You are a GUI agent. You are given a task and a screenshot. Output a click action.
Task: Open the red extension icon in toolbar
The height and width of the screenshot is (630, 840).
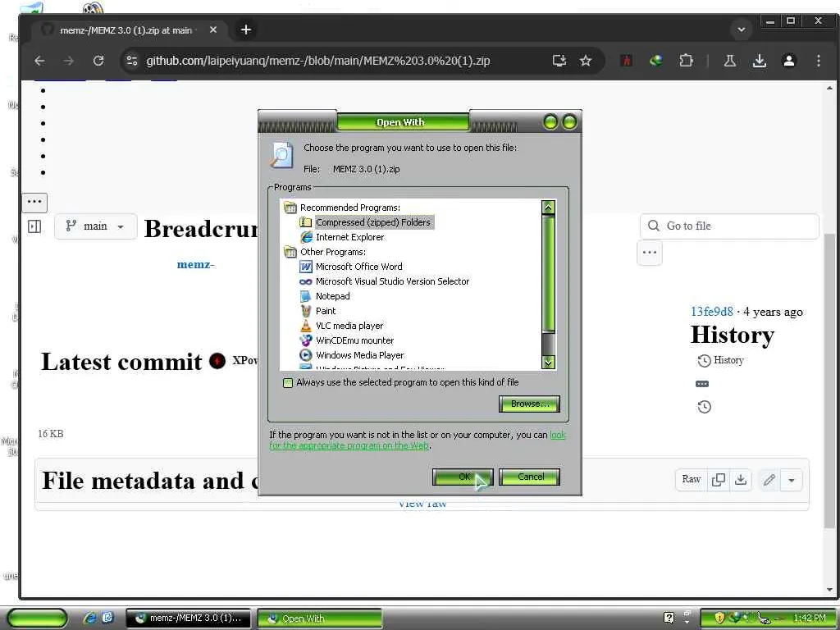tap(626, 61)
